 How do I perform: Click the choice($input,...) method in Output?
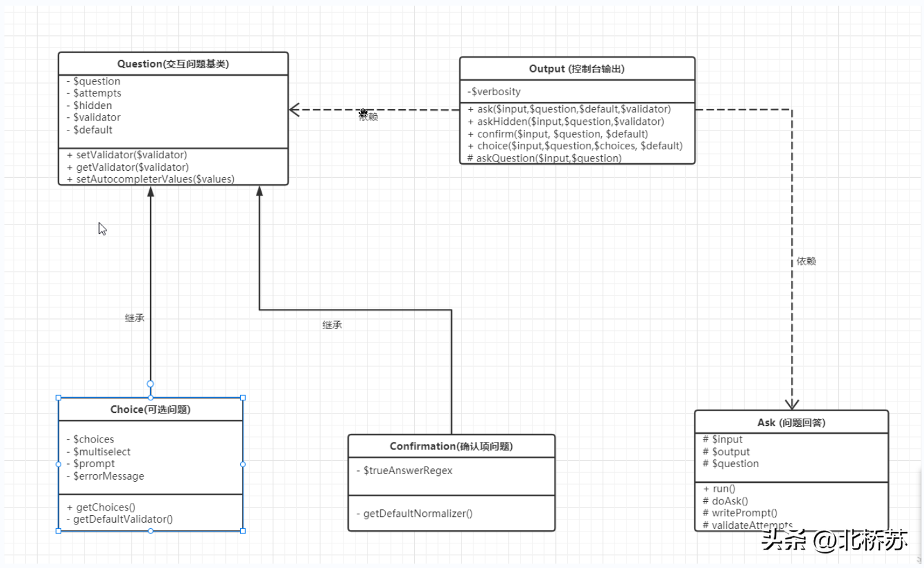coord(575,146)
